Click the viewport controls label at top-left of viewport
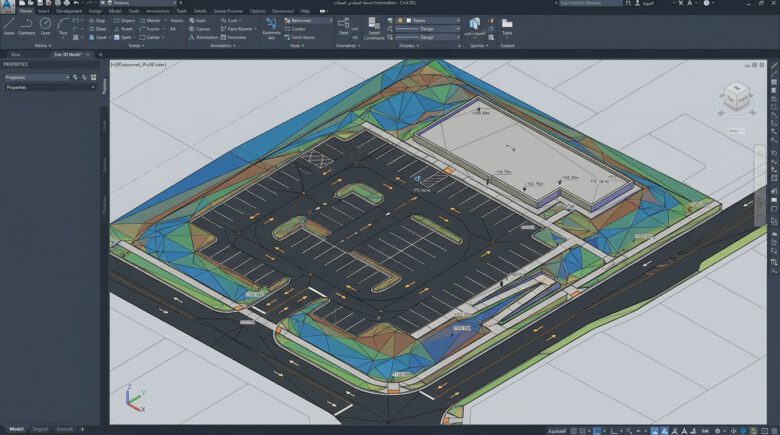Screen dimensions: 780x435 pyautogui.click(x=139, y=65)
